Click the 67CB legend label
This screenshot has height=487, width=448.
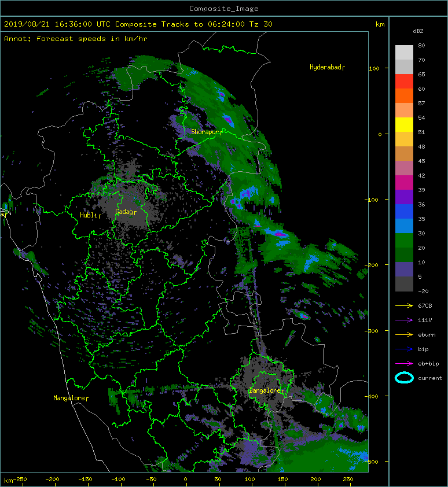[425, 305]
